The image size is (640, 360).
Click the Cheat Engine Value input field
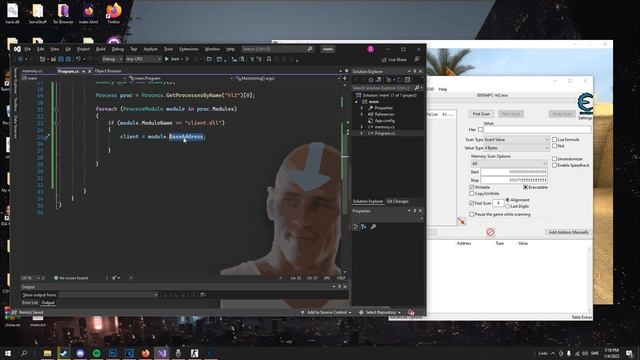(x=537, y=130)
